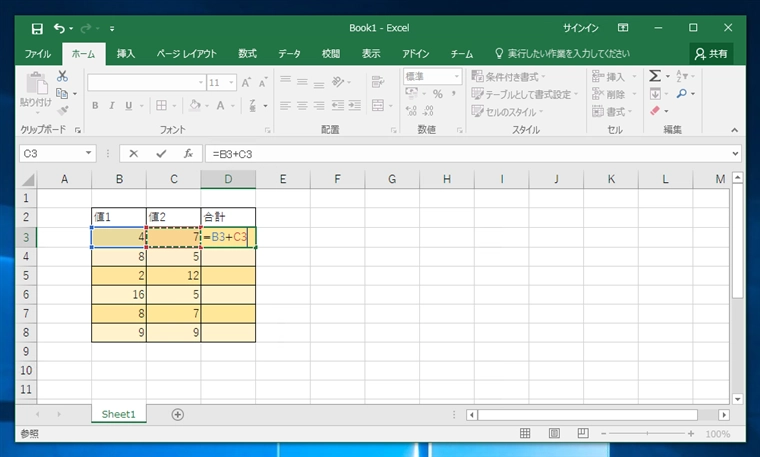Open セルのスタイル cell styles dropdown

pos(507,112)
